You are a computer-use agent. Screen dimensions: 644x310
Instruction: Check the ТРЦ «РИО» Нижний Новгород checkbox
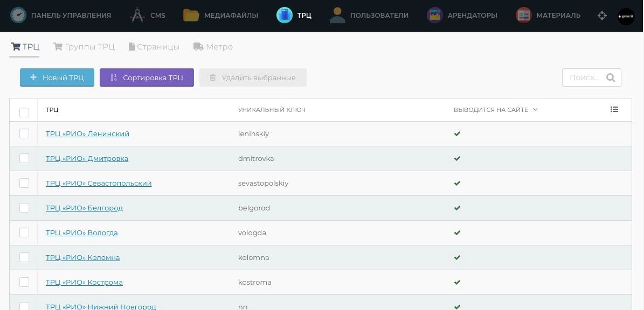[x=24, y=306]
